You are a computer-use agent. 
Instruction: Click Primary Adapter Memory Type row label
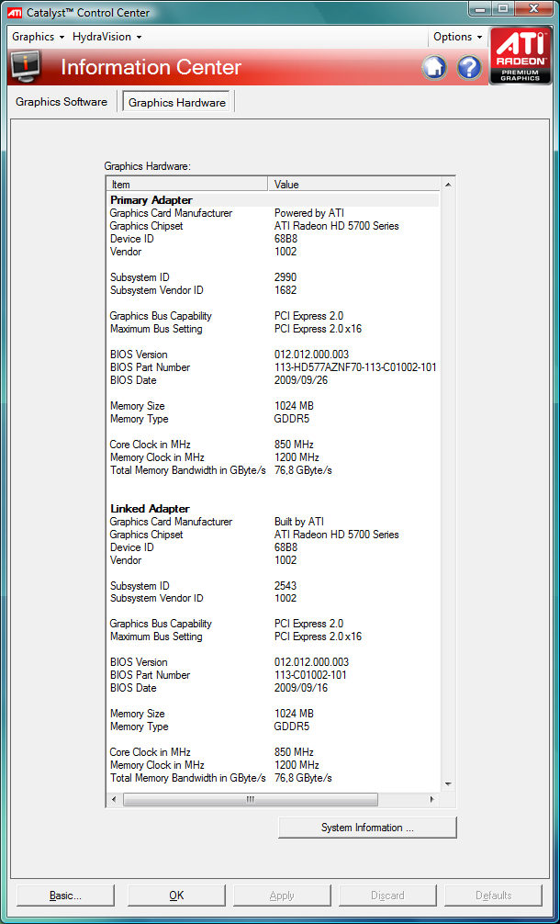pyautogui.click(x=139, y=419)
